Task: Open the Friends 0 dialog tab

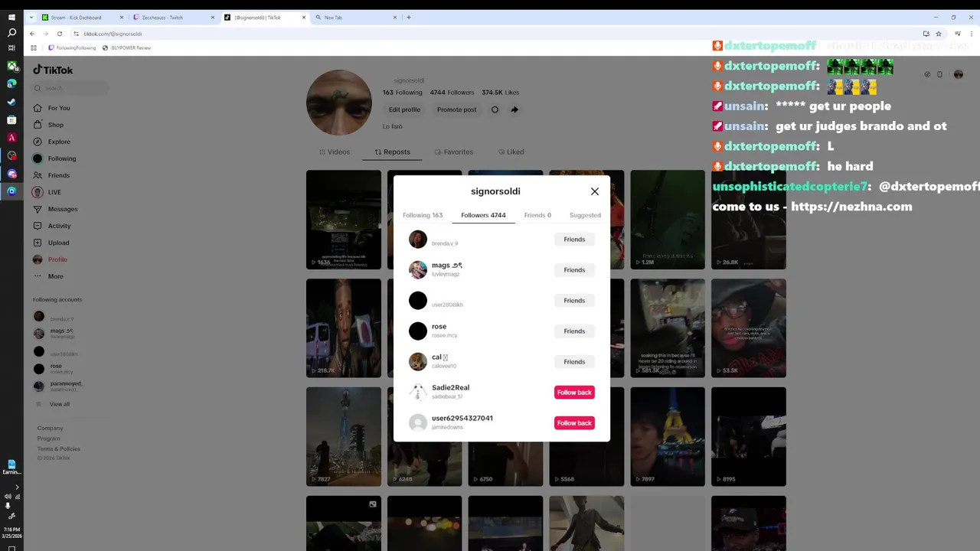Action: click(537, 215)
